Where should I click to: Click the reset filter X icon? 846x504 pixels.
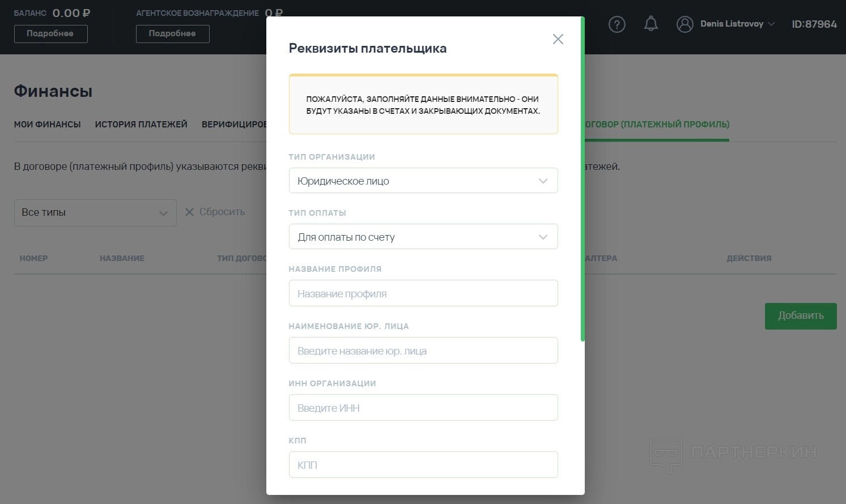(189, 212)
